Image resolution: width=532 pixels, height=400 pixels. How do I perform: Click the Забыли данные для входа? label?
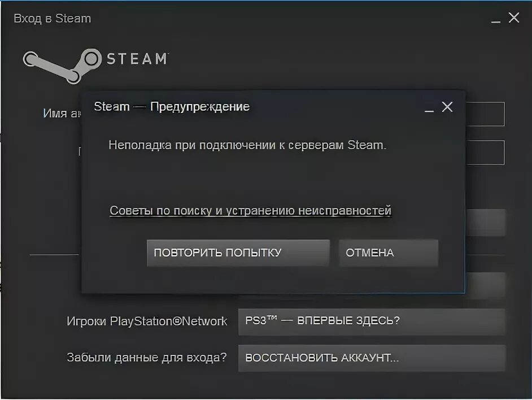tap(147, 357)
